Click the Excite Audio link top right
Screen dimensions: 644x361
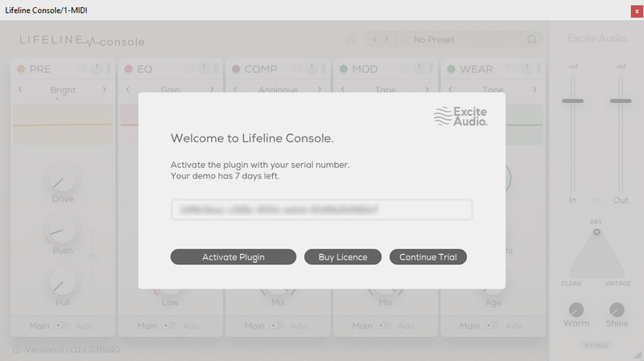[597, 39]
